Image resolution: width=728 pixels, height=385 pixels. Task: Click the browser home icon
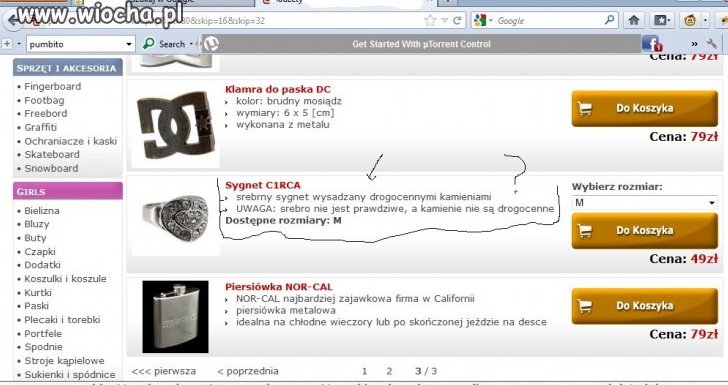tap(634, 20)
